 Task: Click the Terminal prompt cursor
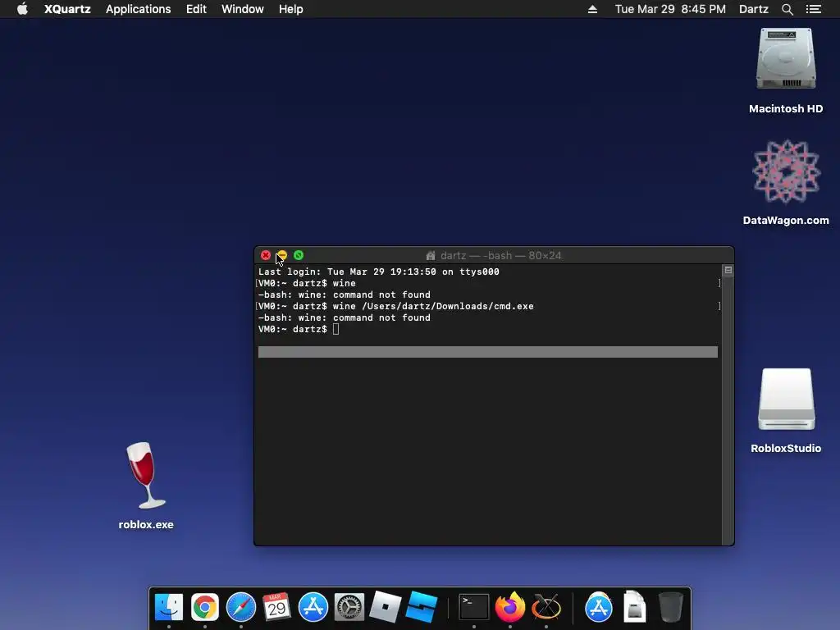336,330
